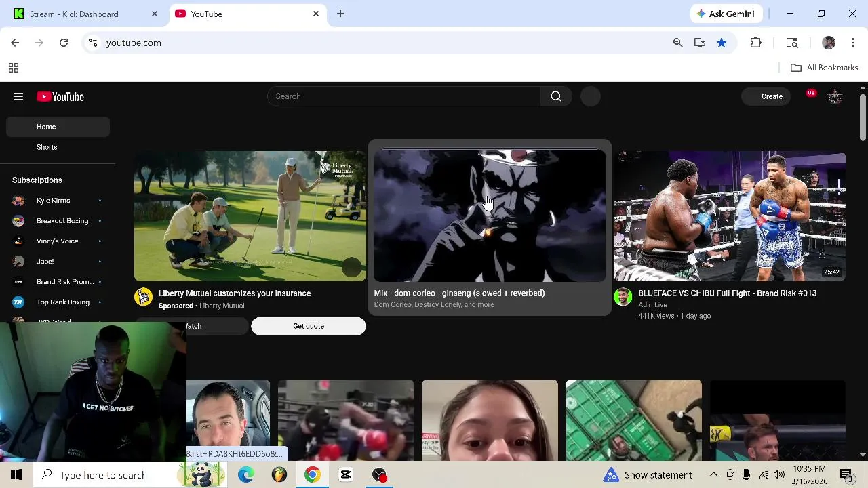View site information icon in the address bar
868x488 pixels.
tap(93, 43)
